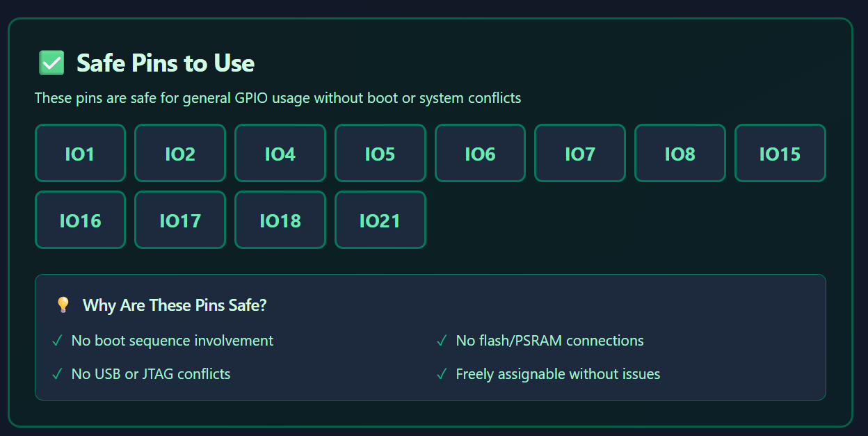868x436 pixels.
Task: Pick the IO6 pin box
Action: click(480, 153)
